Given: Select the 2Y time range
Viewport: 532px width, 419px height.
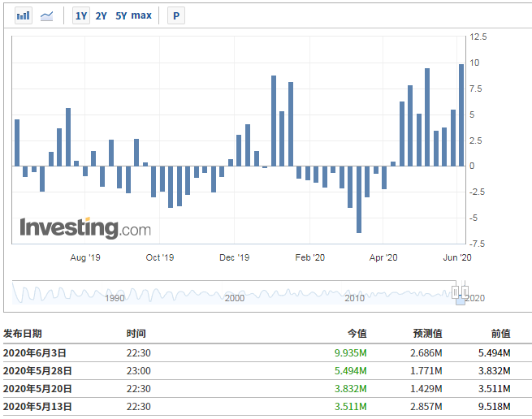Looking at the screenshot, I should coord(101,15).
